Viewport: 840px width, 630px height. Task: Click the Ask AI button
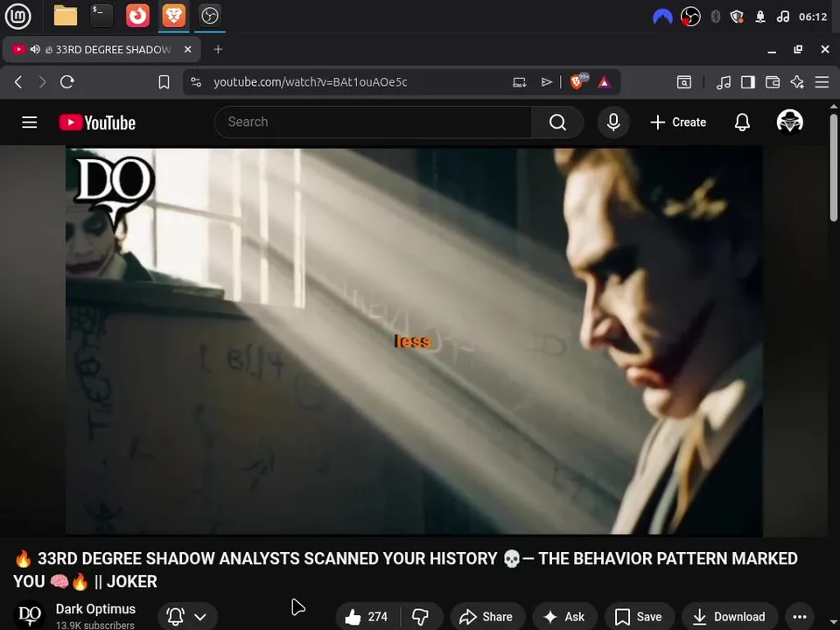(564, 617)
